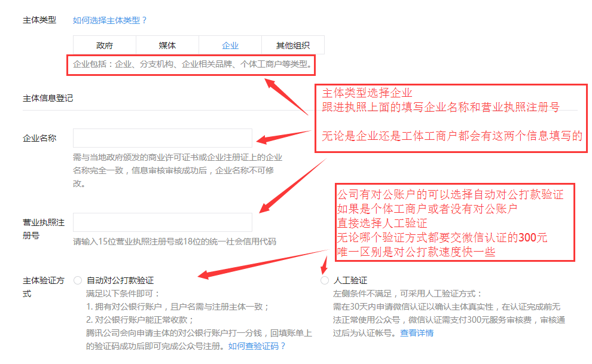The width and height of the screenshot is (592, 364).
Task: Open the 查看详情 link
Action: pyautogui.click(x=417, y=333)
